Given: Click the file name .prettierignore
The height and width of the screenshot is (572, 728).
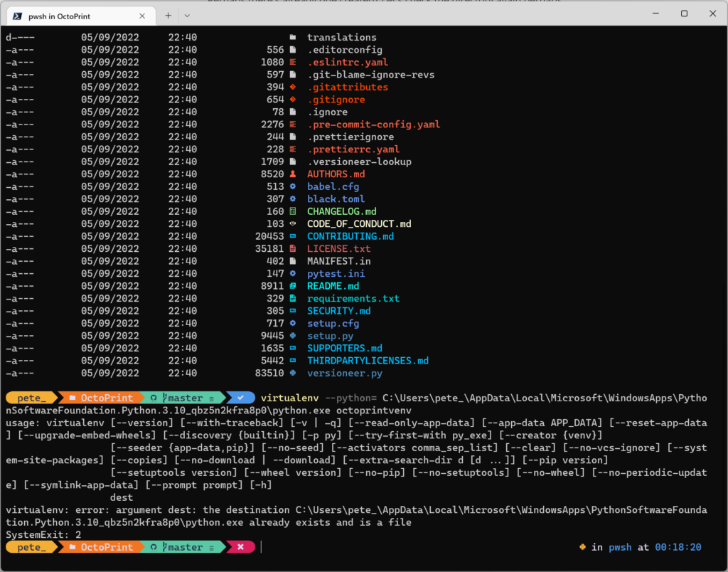Looking at the screenshot, I should point(350,137).
